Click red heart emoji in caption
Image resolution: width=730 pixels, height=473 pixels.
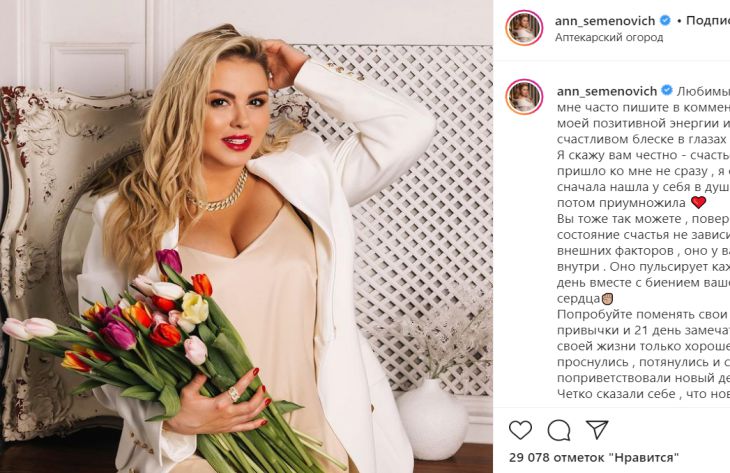click(x=698, y=203)
